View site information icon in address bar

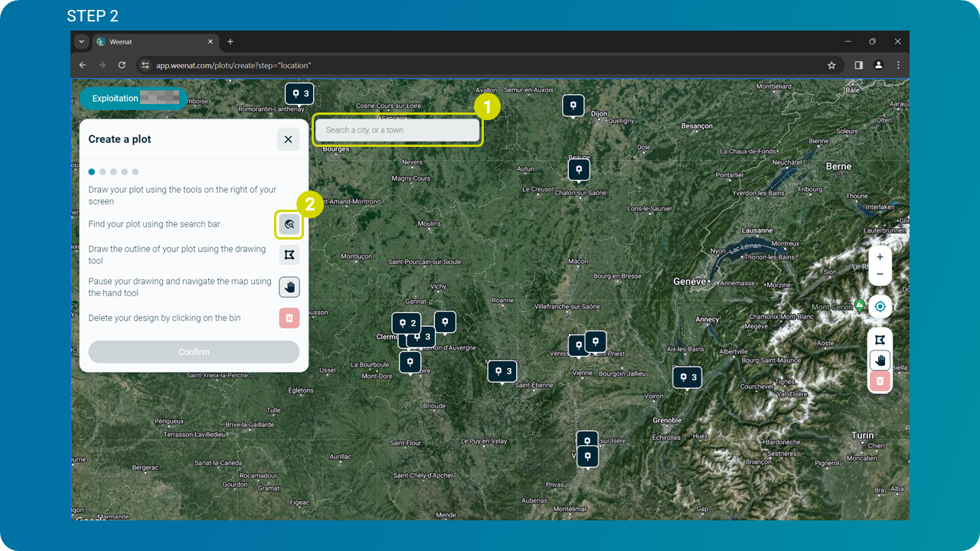(145, 65)
